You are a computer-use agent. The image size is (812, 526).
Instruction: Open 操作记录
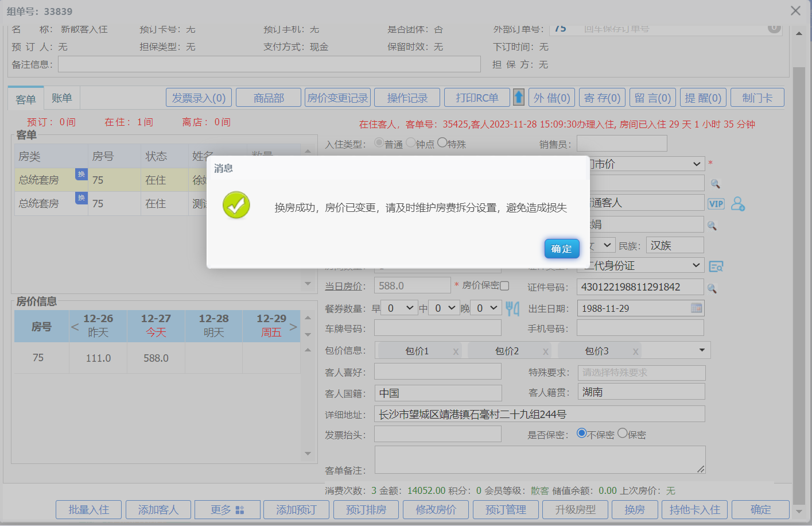point(407,98)
